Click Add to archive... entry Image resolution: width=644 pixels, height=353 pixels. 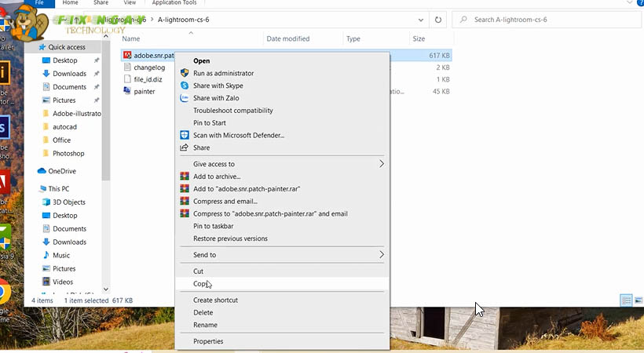(282, 176)
